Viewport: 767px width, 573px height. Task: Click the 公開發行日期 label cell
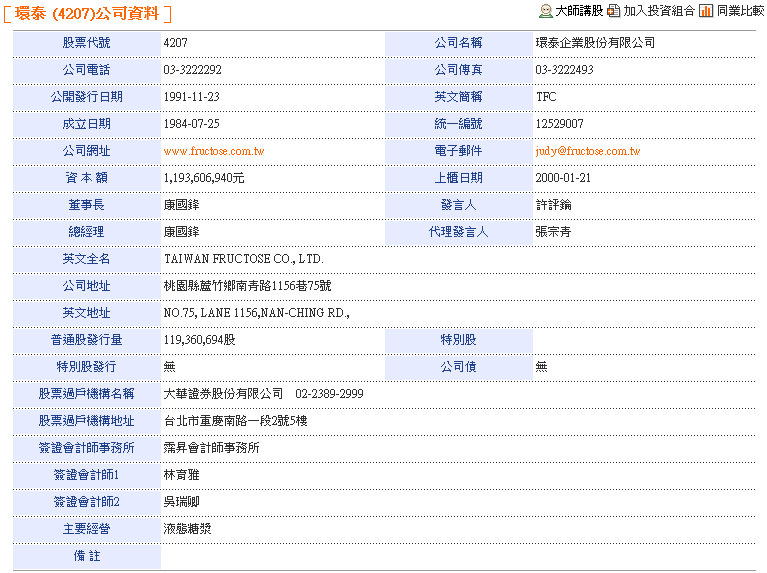click(x=87, y=97)
